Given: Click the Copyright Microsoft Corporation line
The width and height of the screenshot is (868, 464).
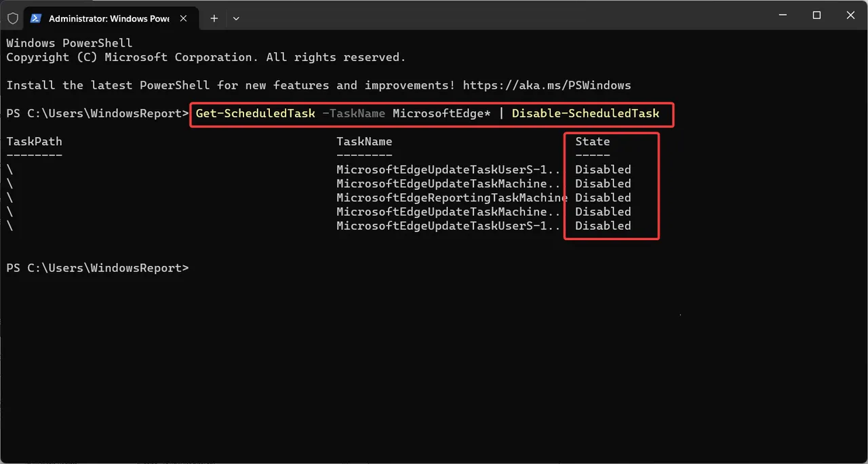Looking at the screenshot, I should tap(206, 58).
